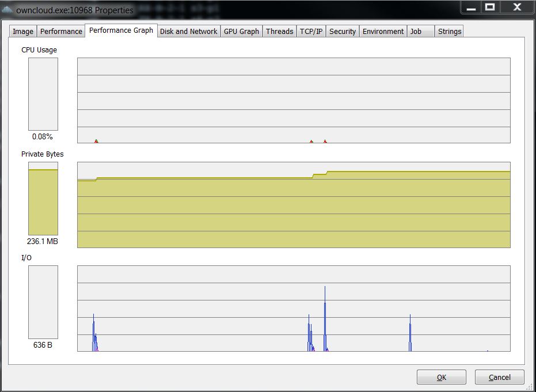This screenshot has height=392, width=536.
Task: Maximize the Properties window
Action: tap(490, 7)
